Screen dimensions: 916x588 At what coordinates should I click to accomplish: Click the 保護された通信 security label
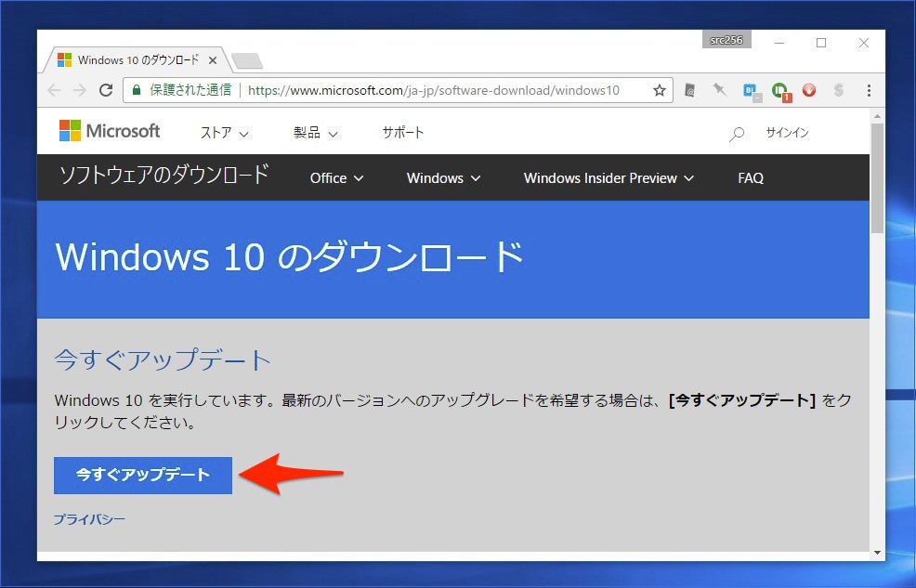[x=190, y=90]
